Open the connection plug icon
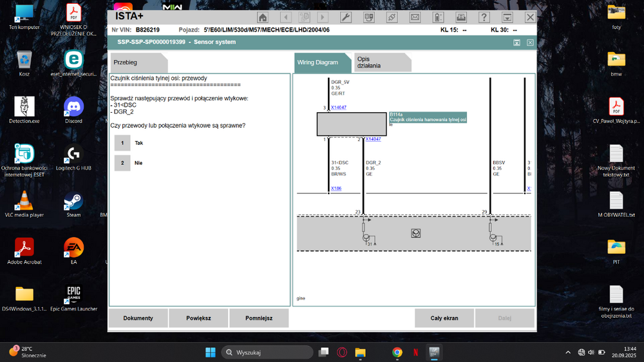 (392, 17)
